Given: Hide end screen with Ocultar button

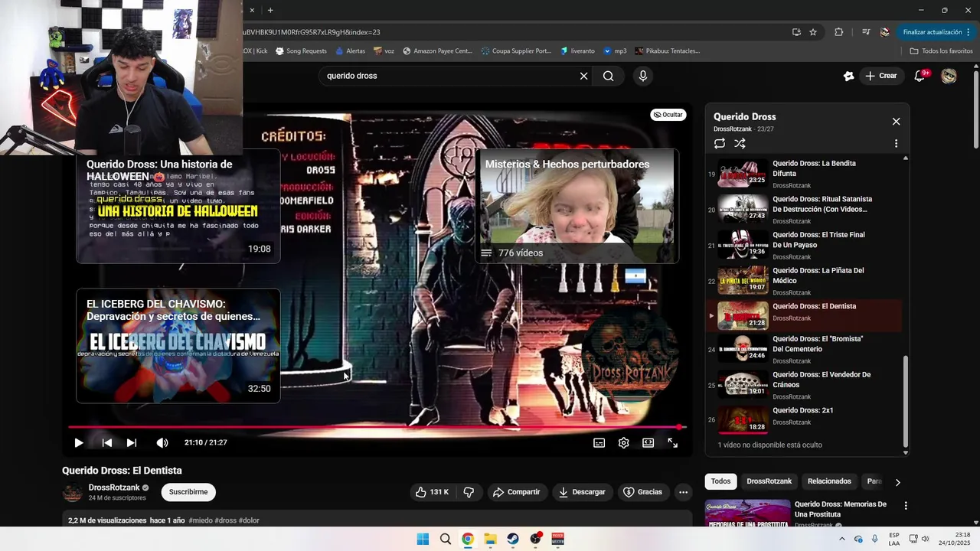Looking at the screenshot, I should (668, 115).
